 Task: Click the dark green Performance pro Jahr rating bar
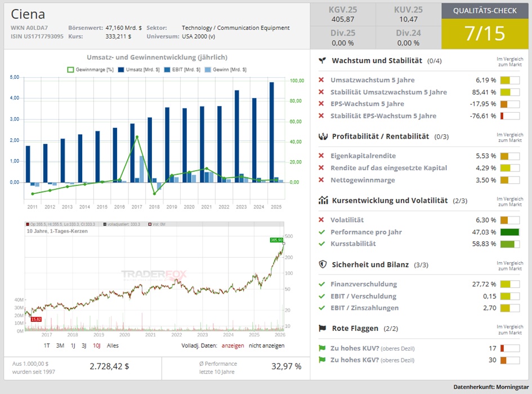tap(509, 232)
